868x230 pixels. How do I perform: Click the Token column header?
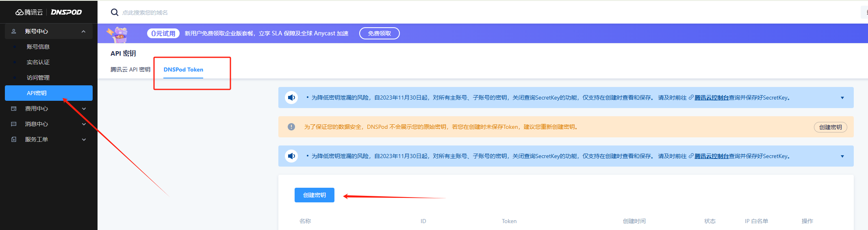(x=509, y=221)
